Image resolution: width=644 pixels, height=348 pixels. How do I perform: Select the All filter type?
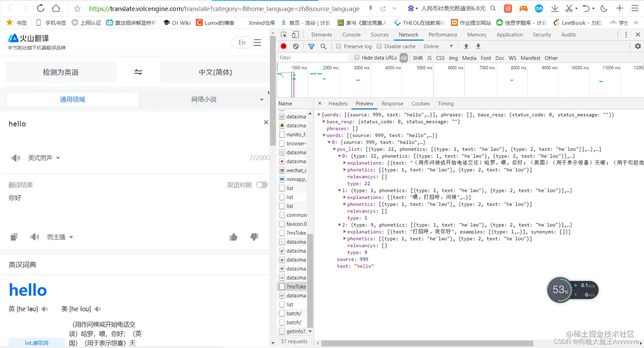tap(403, 58)
